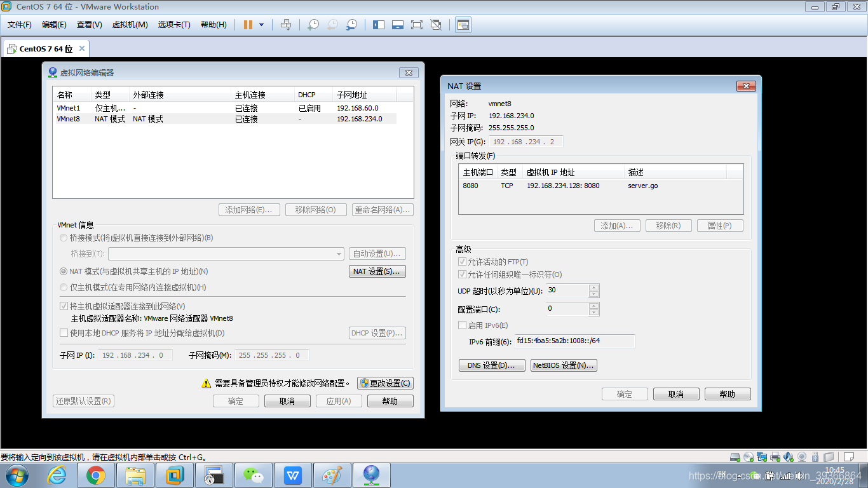Screen dimensions: 868x488
Task: Click the IPv6 前缀 input field
Action: pos(574,341)
